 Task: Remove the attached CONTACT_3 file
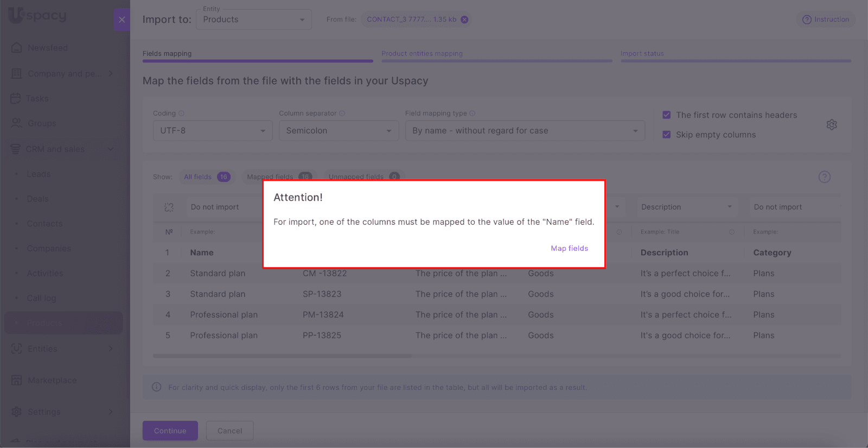click(x=464, y=20)
